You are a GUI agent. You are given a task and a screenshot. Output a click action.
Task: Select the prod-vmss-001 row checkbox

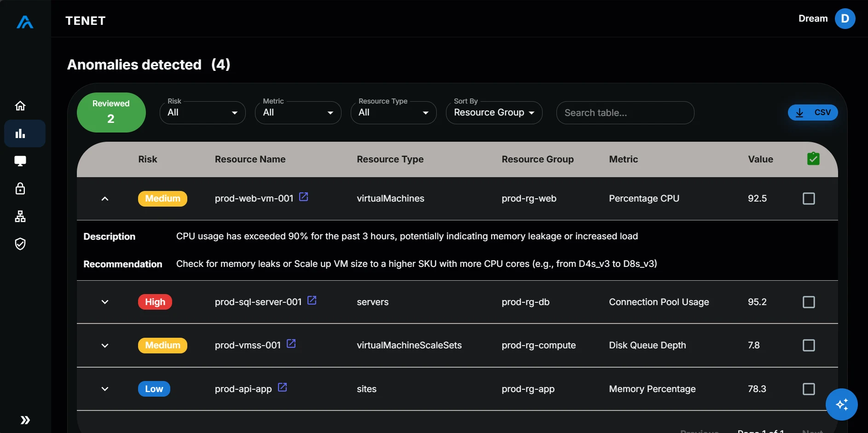(809, 345)
